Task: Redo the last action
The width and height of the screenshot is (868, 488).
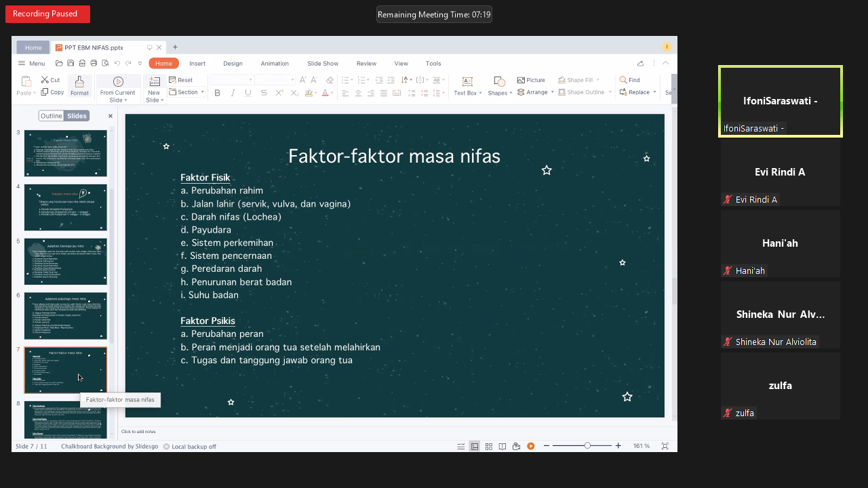Action: (128, 63)
